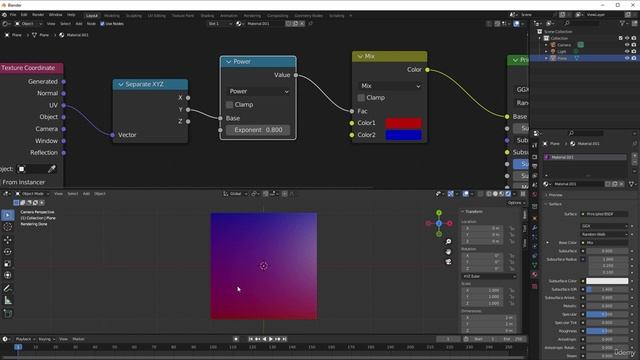Click the Exponent 0.800 field
This screenshot has width=640, height=360.
pos(258,130)
